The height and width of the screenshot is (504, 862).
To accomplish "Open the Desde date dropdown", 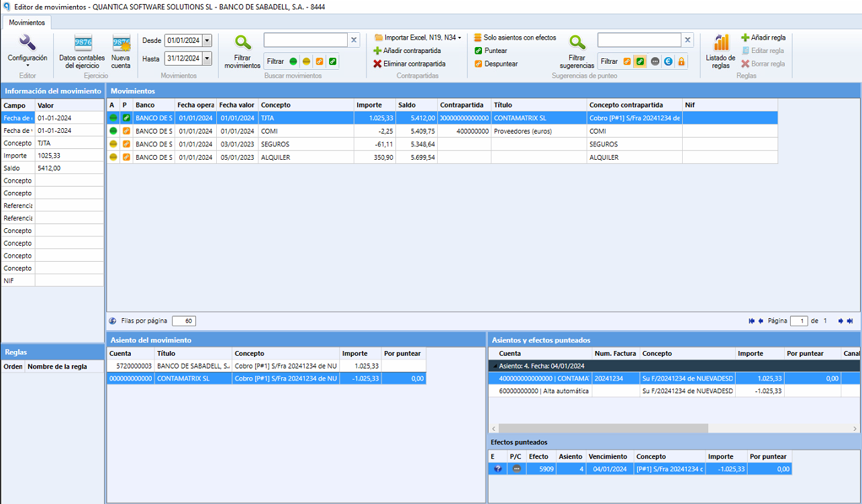I will (x=207, y=40).
